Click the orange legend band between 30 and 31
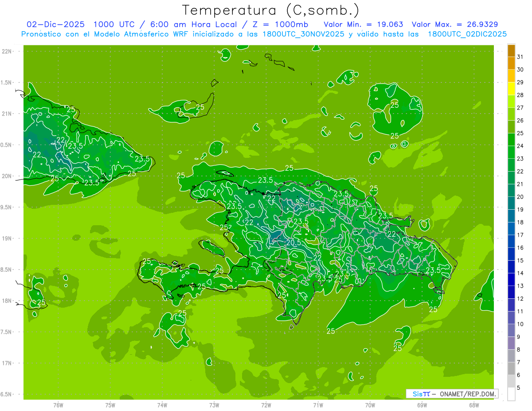This screenshot has width=532, height=411. click(511, 63)
